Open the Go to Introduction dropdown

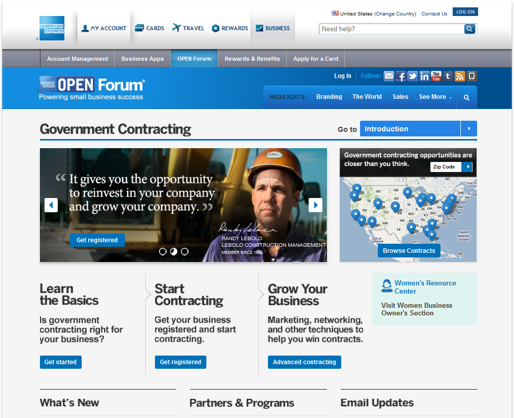(x=418, y=129)
